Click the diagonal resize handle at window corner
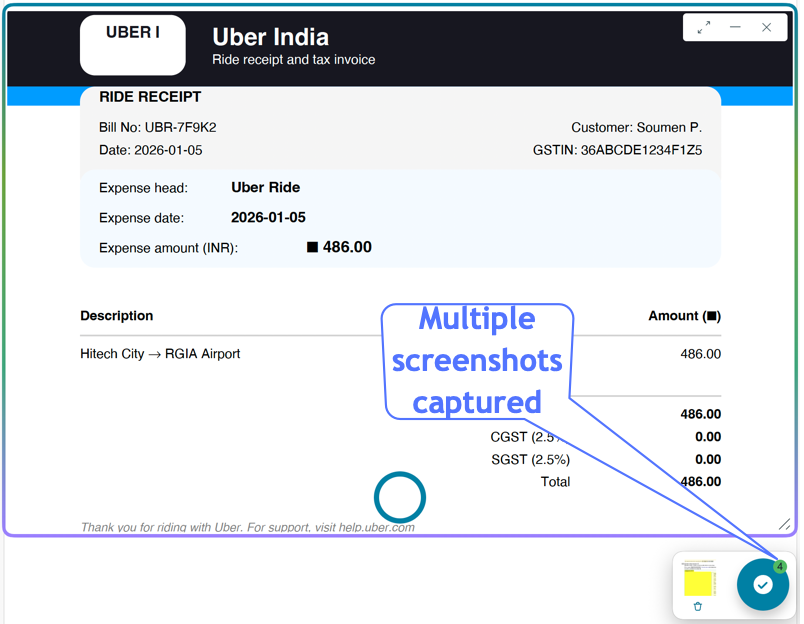804x624 pixels. tap(784, 524)
